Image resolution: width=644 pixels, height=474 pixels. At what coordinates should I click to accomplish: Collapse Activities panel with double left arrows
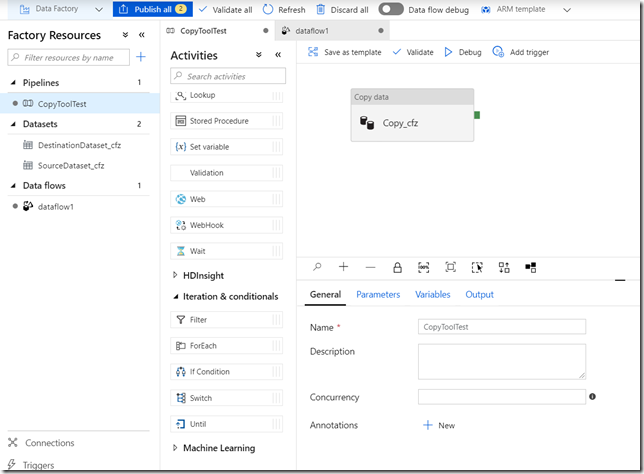tap(278, 55)
